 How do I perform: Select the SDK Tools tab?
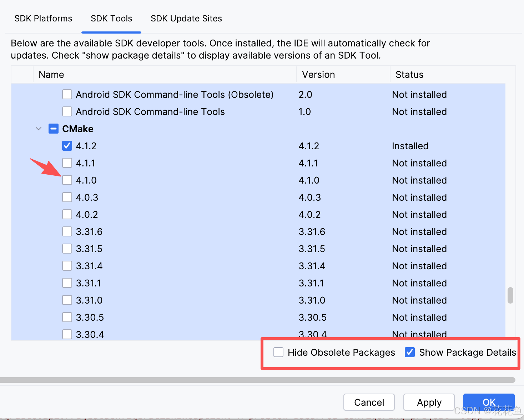coord(111,19)
